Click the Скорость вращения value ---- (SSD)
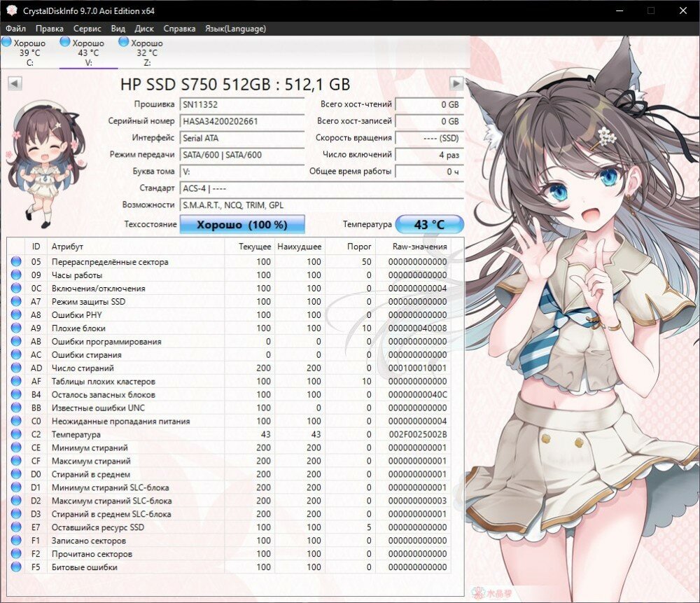700x603 pixels. tap(430, 138)
